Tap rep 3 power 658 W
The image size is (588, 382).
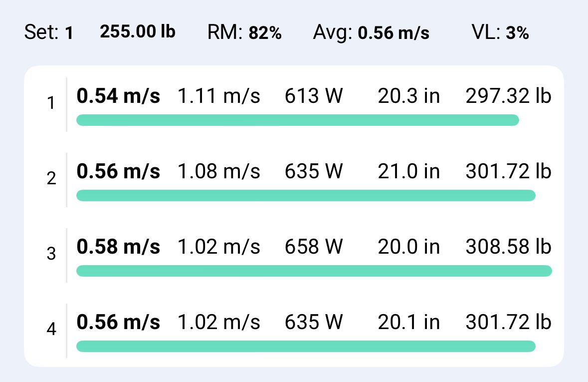click(314, 247)
